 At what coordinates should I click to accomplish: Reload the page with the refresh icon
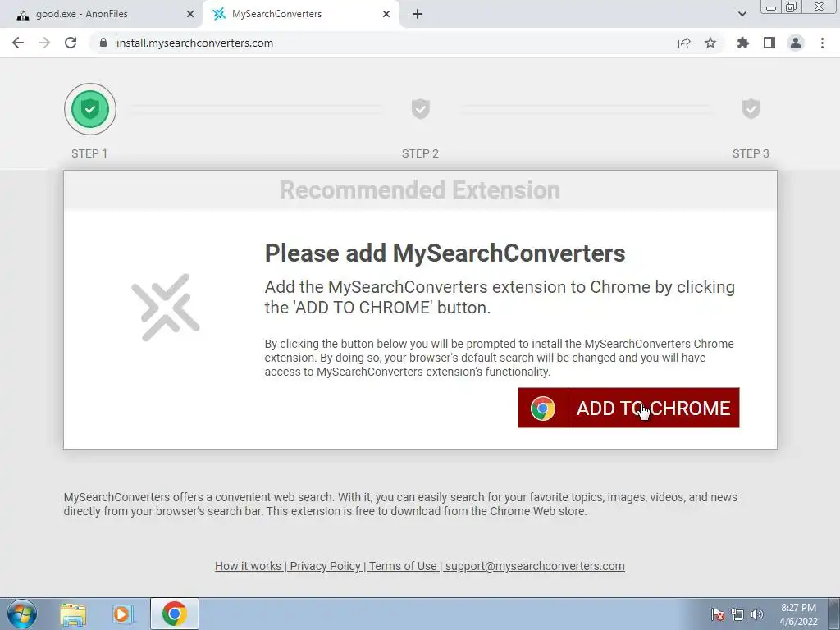click(71, 43)
